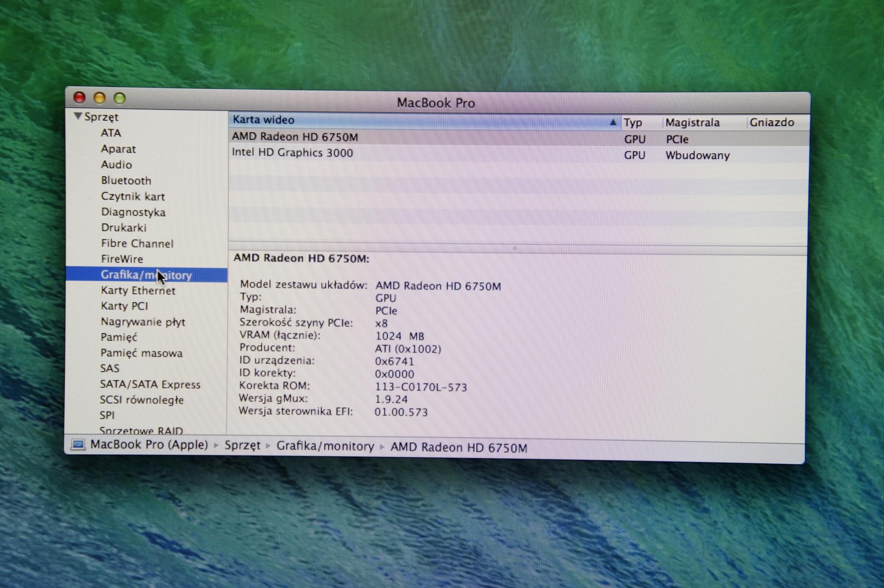Select the AMD Radeon HD 6750M row

(518, 138)
